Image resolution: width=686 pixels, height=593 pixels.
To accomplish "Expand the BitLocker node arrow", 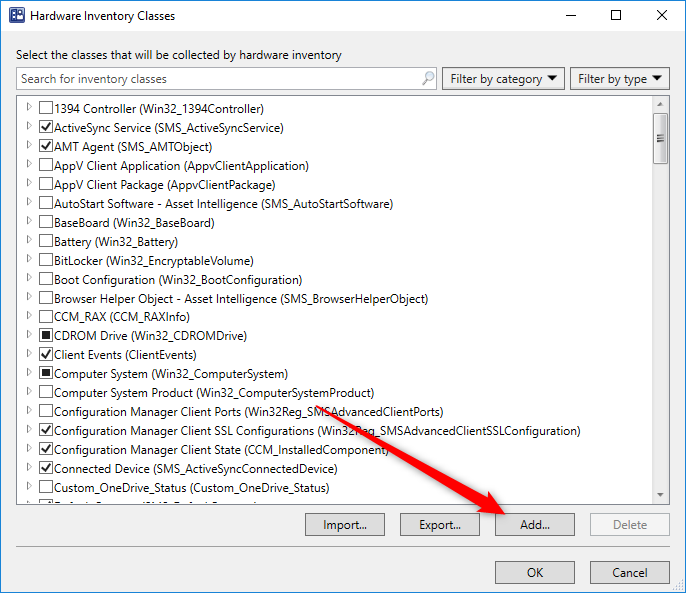I will pos(29,259).
